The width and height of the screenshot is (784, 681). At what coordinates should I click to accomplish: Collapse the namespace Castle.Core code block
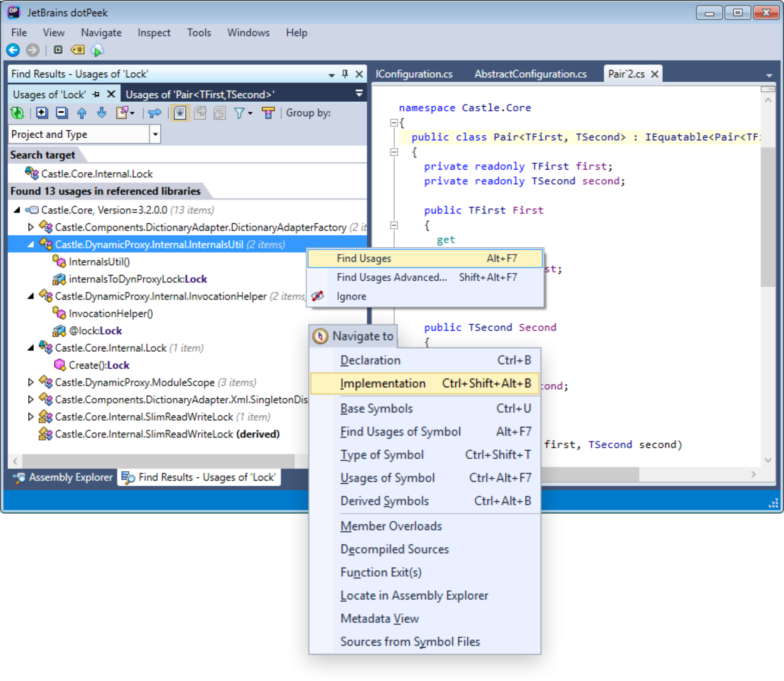[394, 123]
